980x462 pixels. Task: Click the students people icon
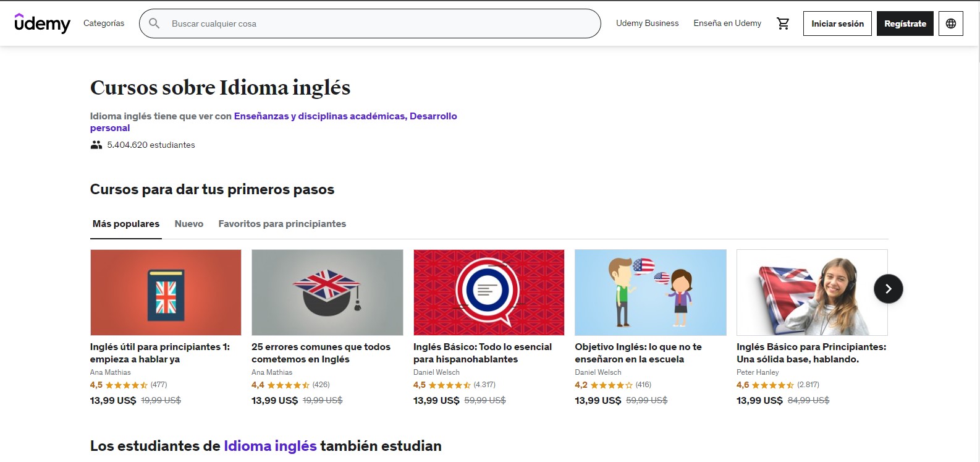tap(96, 145)
